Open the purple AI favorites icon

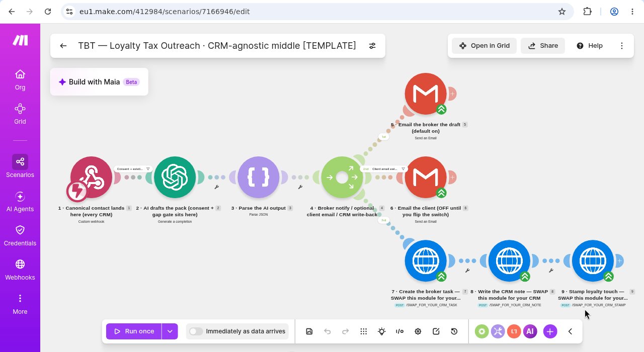[530, 331]
